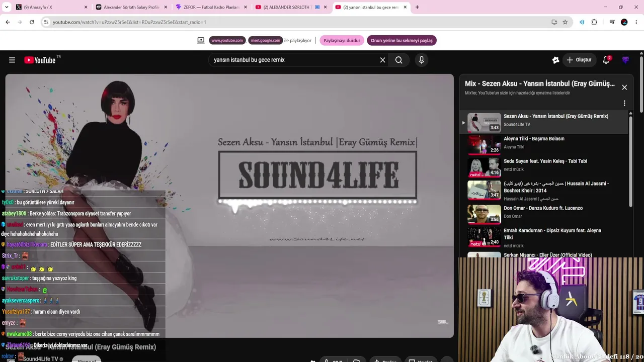The width and height of the screenshot is (644, 362).
Task: Open Chrome three-dot menu
Action: click(636, 22)
